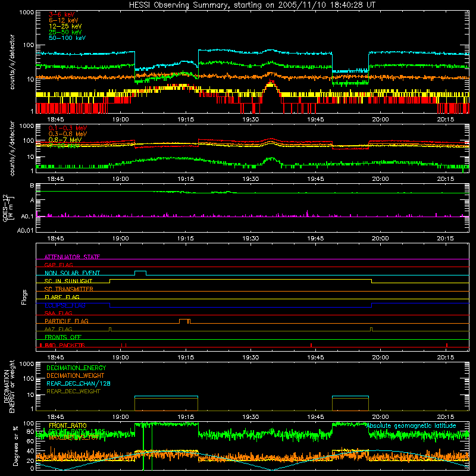The width and height of the screenshot is (476, 476).
Task: Click the 0.1-0.3 MeV legend label
Action: [68, 128]
